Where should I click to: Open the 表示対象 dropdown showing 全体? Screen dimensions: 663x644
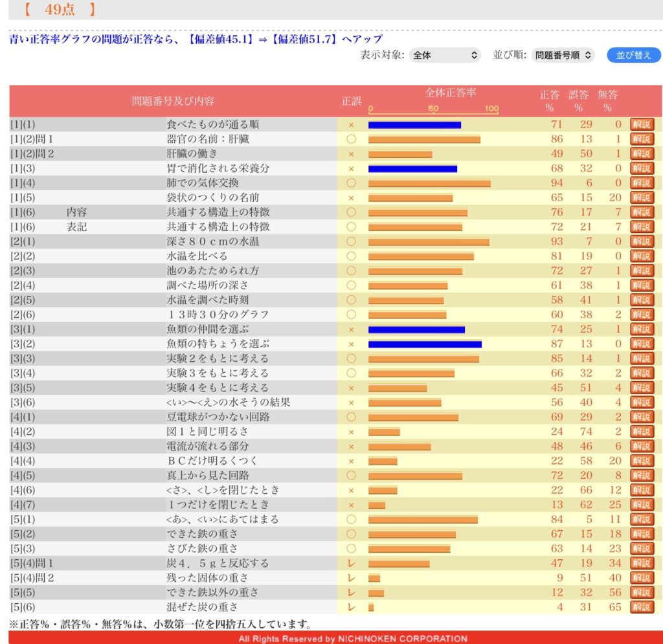(x=445, y=55)
